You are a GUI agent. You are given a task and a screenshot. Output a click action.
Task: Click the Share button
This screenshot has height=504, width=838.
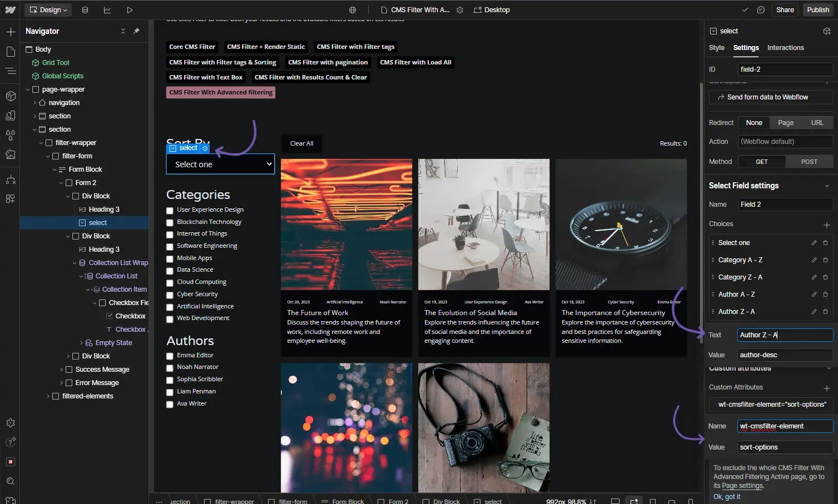pos(785,10)
